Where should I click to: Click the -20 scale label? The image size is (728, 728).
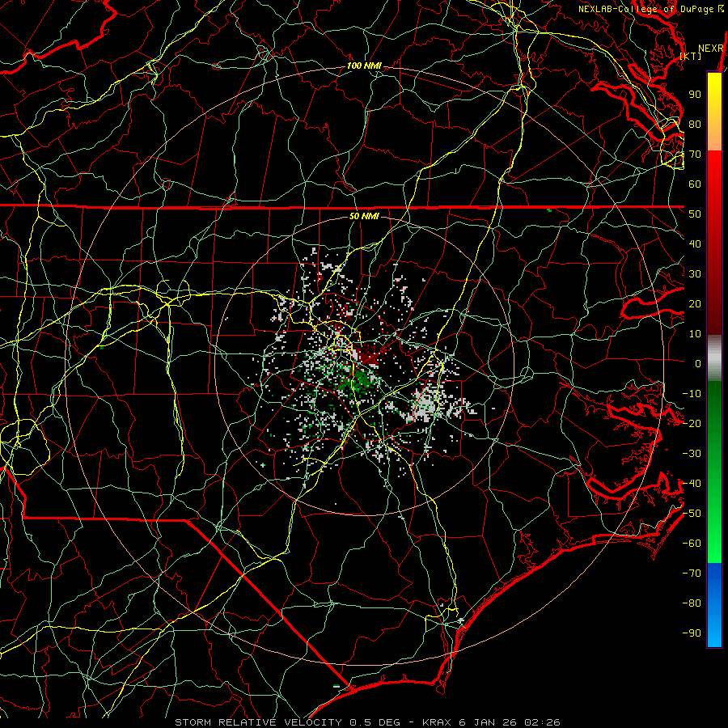692,423
